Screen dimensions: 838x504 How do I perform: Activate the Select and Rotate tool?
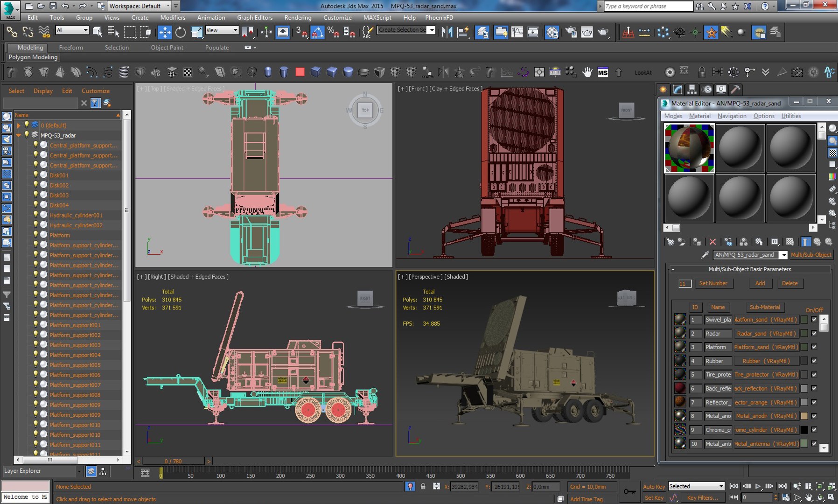tap(181, 32)
